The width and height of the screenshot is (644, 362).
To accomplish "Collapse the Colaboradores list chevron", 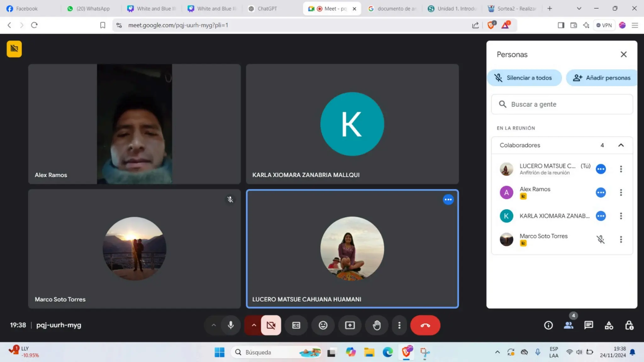I will click(621, 145).
